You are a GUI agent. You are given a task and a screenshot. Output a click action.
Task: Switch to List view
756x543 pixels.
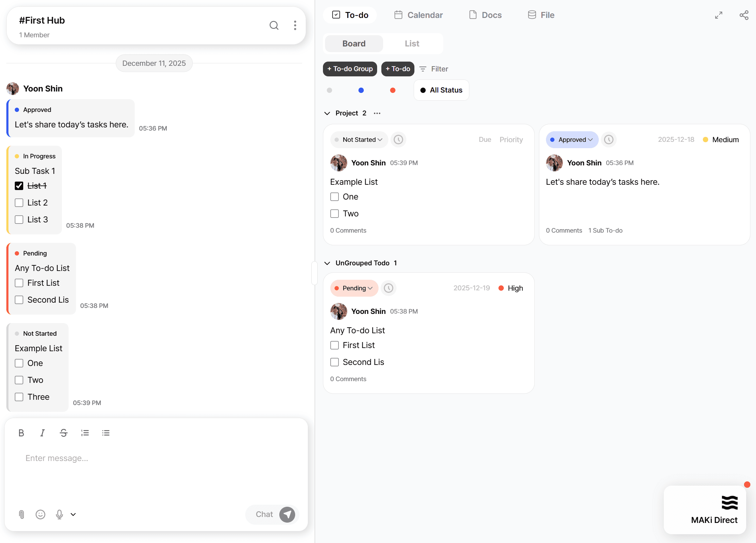pyautogui.click(x=412, y=44)
